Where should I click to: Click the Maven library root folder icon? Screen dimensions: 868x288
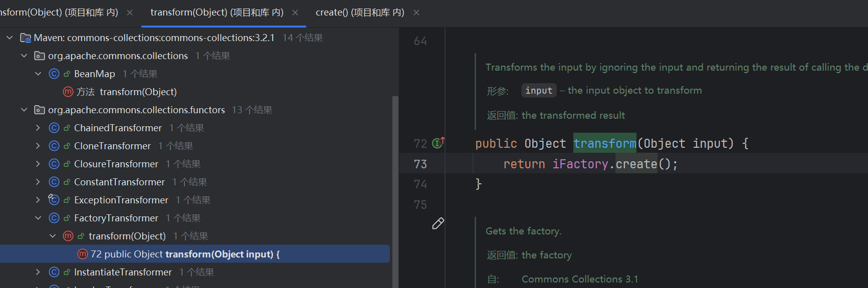(26, 38)
